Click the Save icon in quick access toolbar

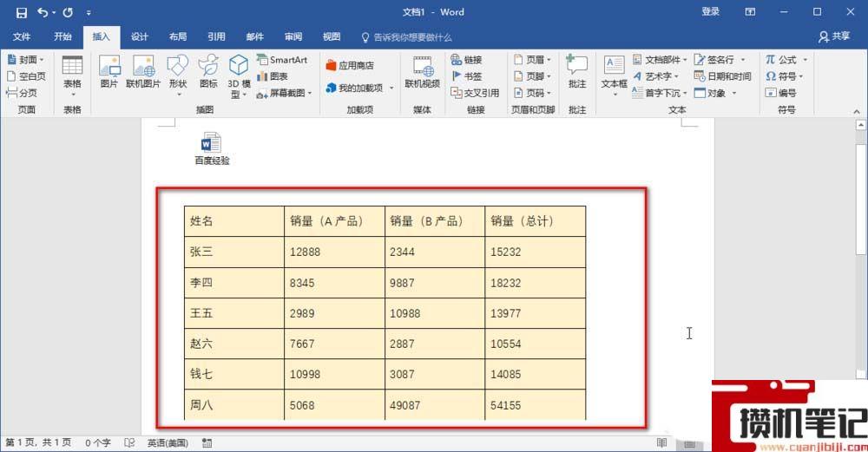click(21, 12)
